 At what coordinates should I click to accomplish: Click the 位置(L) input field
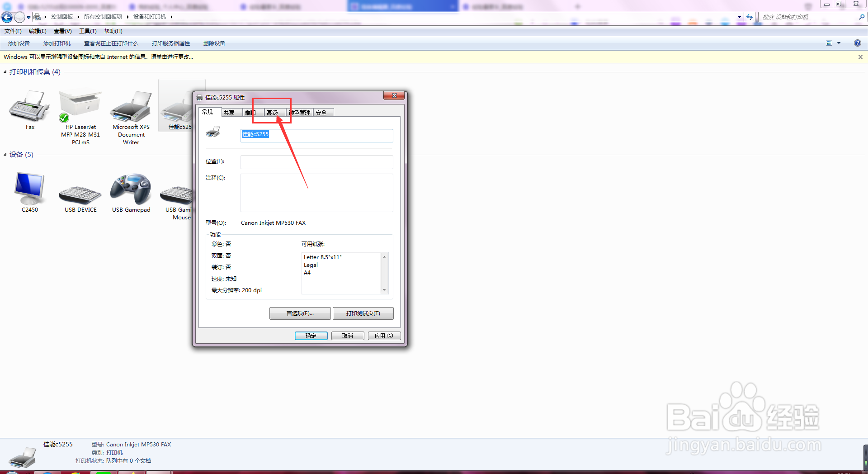(x=317, y=162)
